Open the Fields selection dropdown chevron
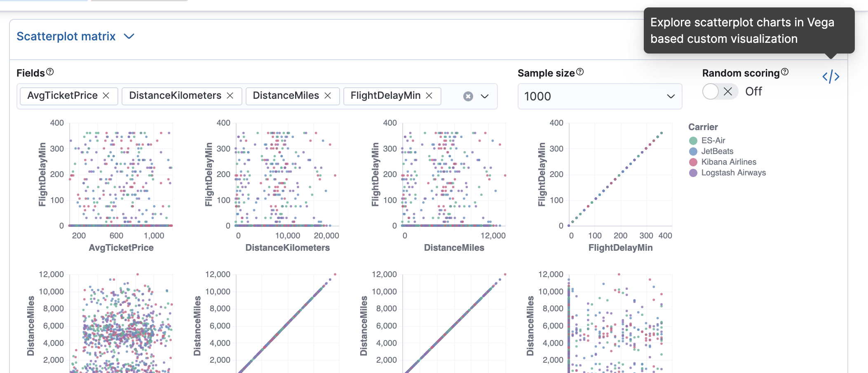 (x=484, y=96)
